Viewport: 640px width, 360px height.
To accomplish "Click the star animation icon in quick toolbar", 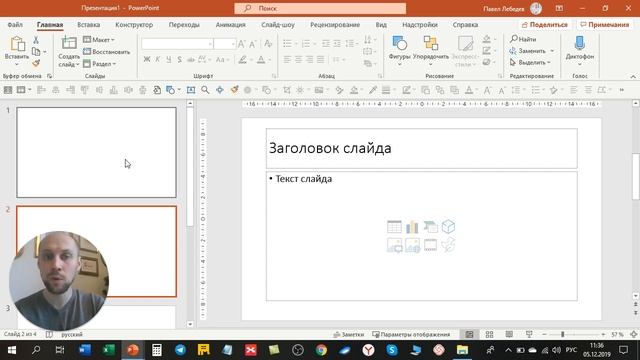I will point(553,90).
